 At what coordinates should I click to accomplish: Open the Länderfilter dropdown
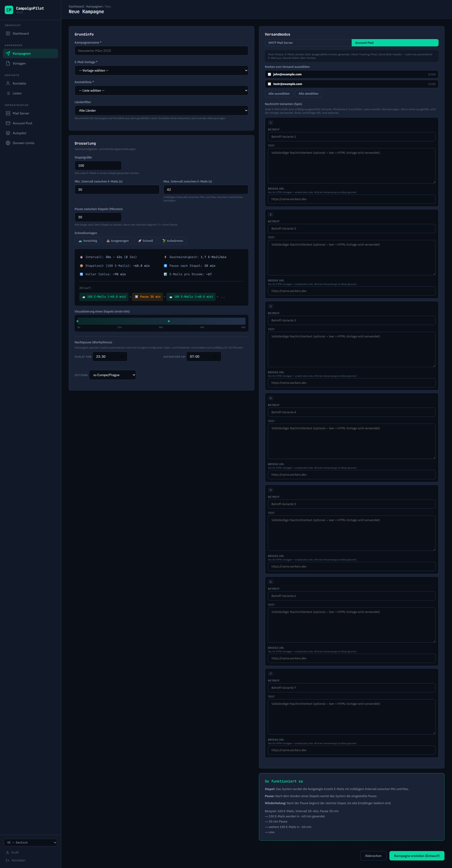click(161, 110)
